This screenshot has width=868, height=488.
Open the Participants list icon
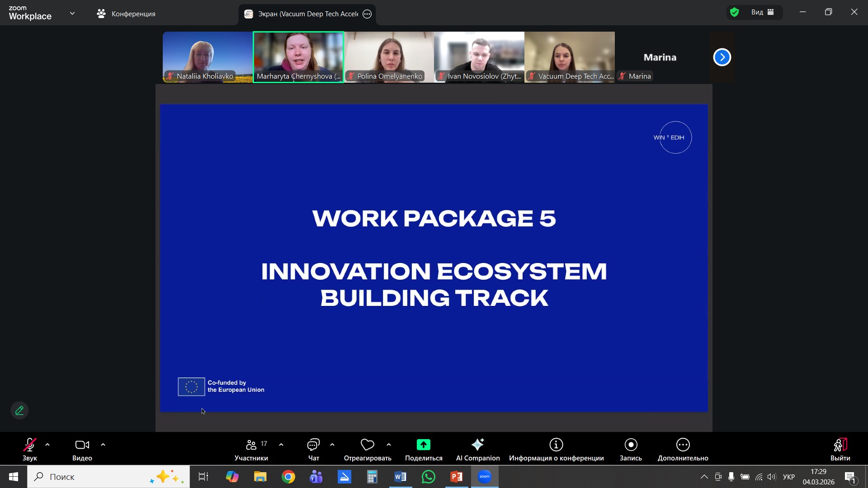point(251,445)
